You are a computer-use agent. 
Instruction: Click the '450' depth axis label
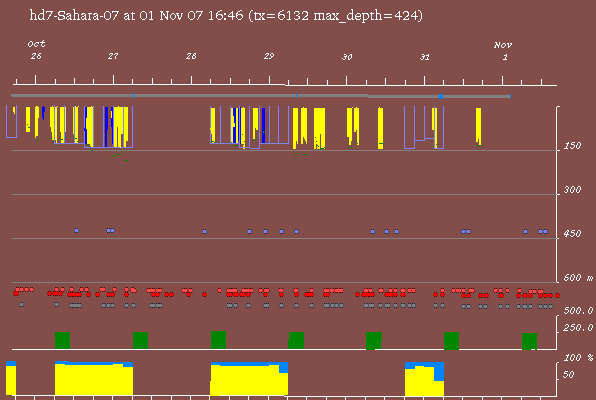572,234
